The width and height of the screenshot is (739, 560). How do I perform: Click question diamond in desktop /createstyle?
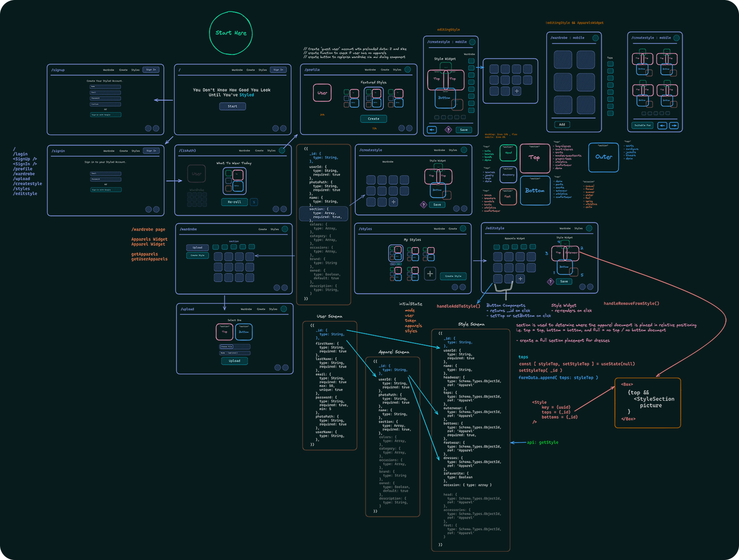click(424, 205)
